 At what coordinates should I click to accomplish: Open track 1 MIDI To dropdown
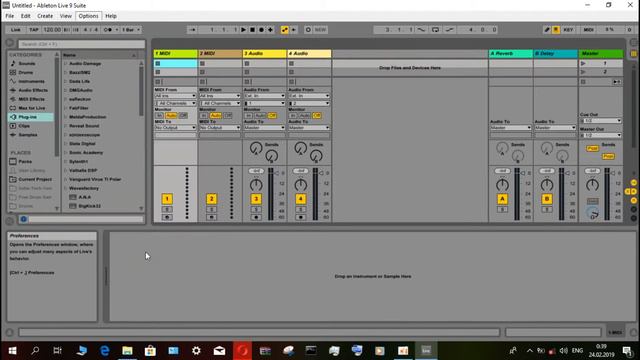[176, 128]
